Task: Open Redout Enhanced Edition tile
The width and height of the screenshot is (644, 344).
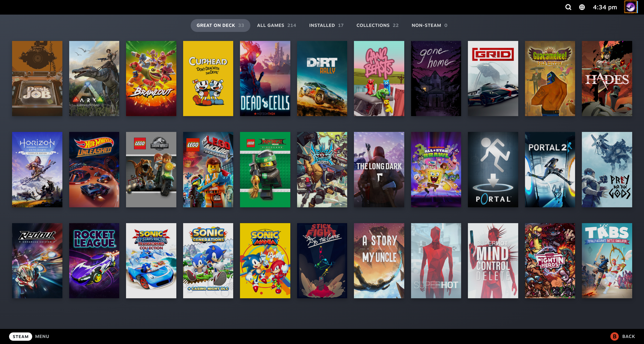Action: pyautogui.click(x=37, y=261)
